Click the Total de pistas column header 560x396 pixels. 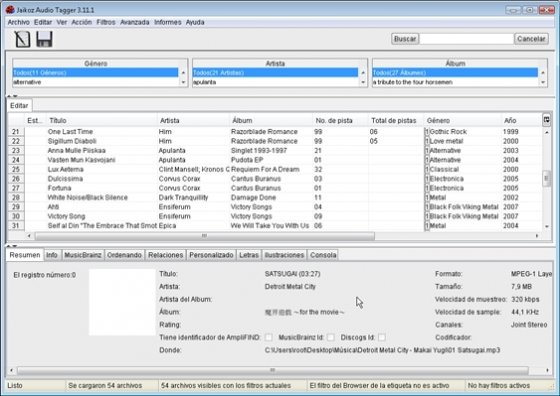point(396,120)
